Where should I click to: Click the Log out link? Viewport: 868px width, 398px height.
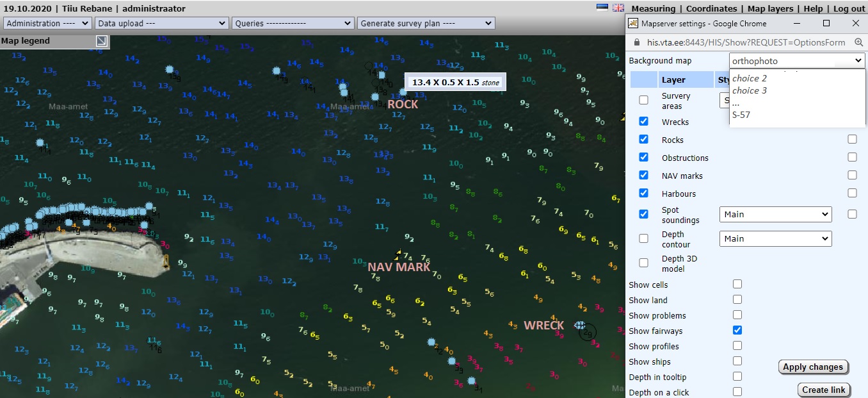pos(849,8)
